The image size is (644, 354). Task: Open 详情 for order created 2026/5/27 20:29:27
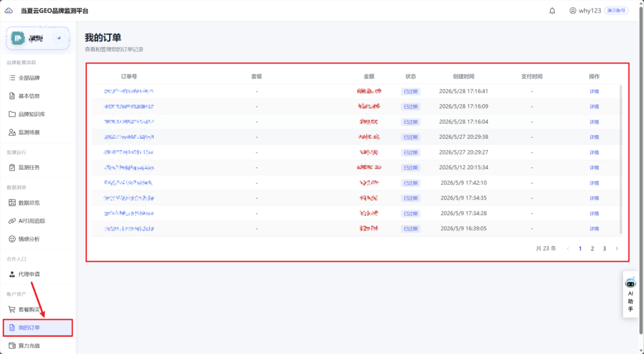594,153
